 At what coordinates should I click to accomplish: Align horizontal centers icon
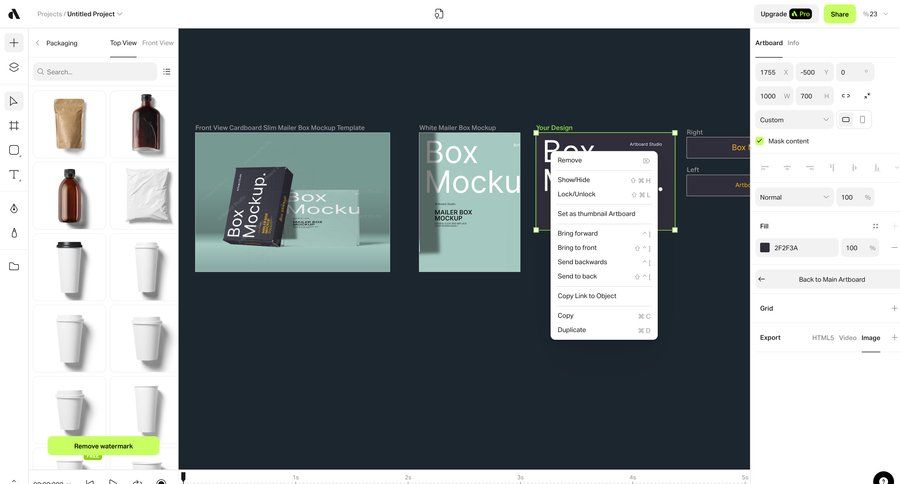tap(787, 168)
